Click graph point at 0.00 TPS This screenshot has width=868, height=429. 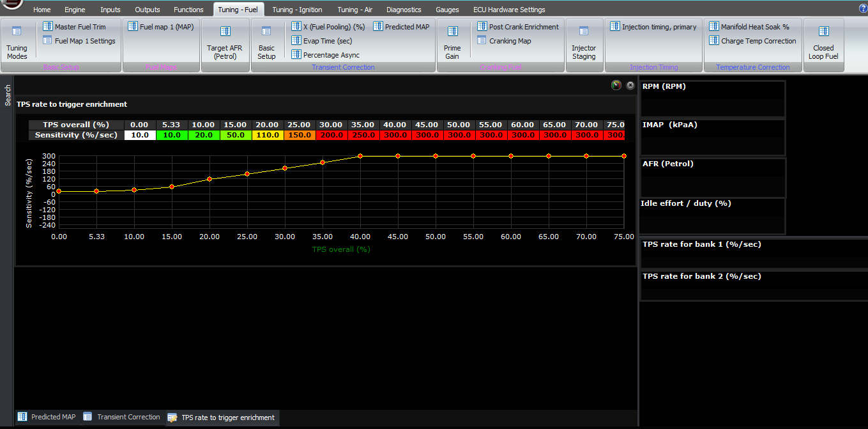(59, 191)
